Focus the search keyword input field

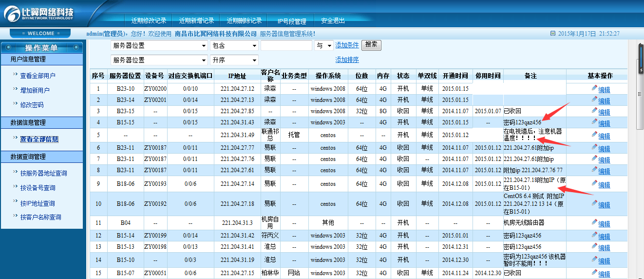[286, 45]
